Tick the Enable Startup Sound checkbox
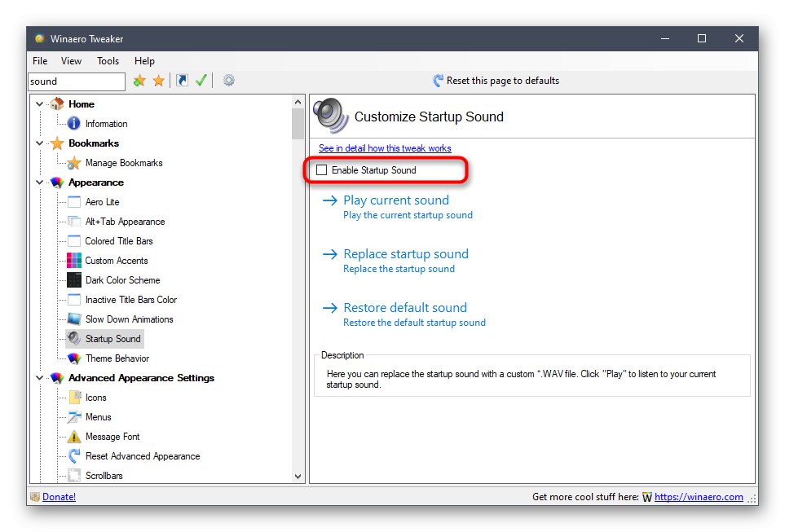The width and height of the screenshot is (785, 532). pyautogui.click(x=321, y=170)
